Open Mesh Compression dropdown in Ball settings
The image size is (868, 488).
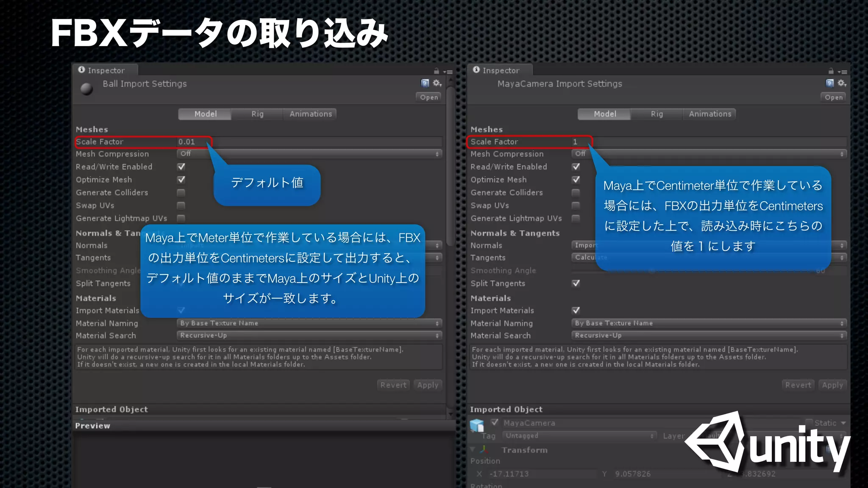pos(309,154)
